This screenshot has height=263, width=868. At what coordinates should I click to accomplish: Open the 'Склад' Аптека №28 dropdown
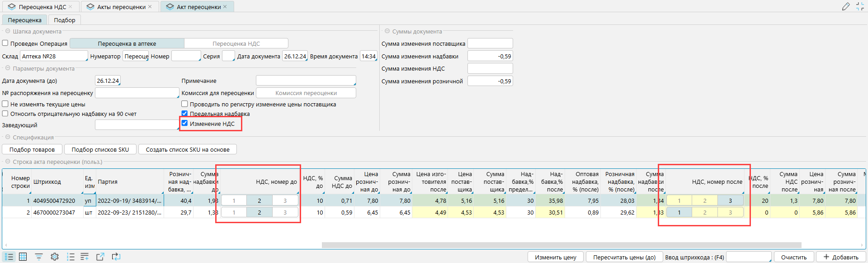point(53,57)
